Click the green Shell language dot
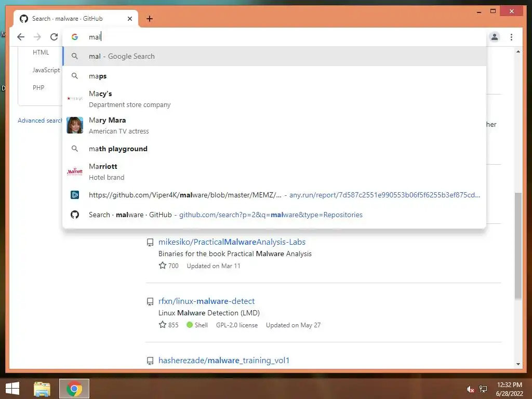The width and height of the screenshot is (532, 399). click(190, 325)
